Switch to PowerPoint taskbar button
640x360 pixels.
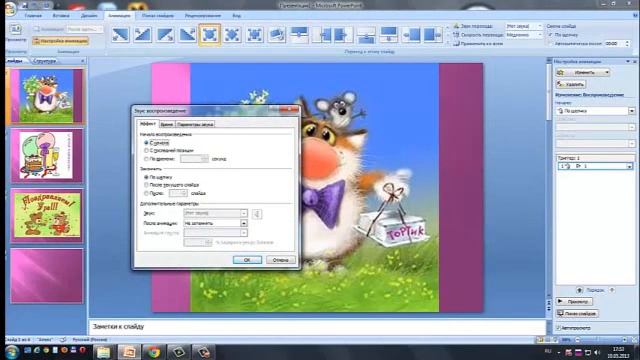point(129,352)
